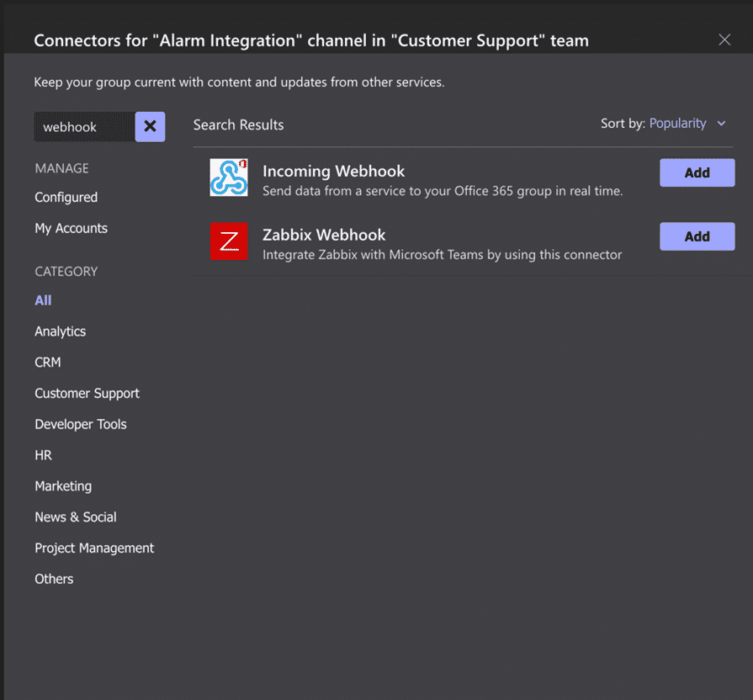
Task: Filter by Analytics category
Action: (60, 331)
